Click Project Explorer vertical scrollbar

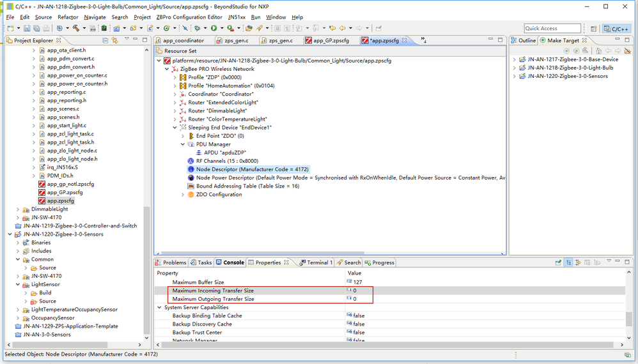(x=146, y=269)
